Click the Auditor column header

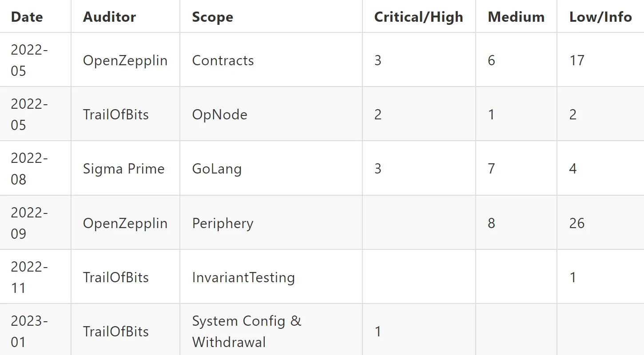pos(109,17)
